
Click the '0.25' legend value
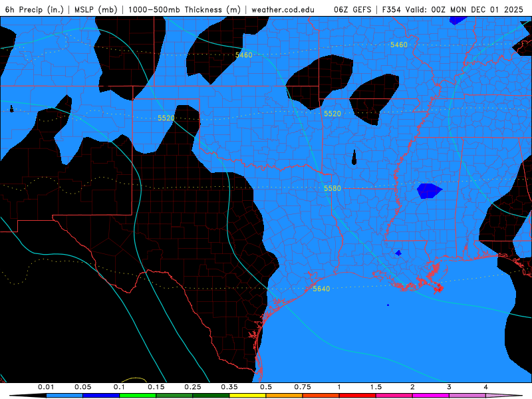193,387
